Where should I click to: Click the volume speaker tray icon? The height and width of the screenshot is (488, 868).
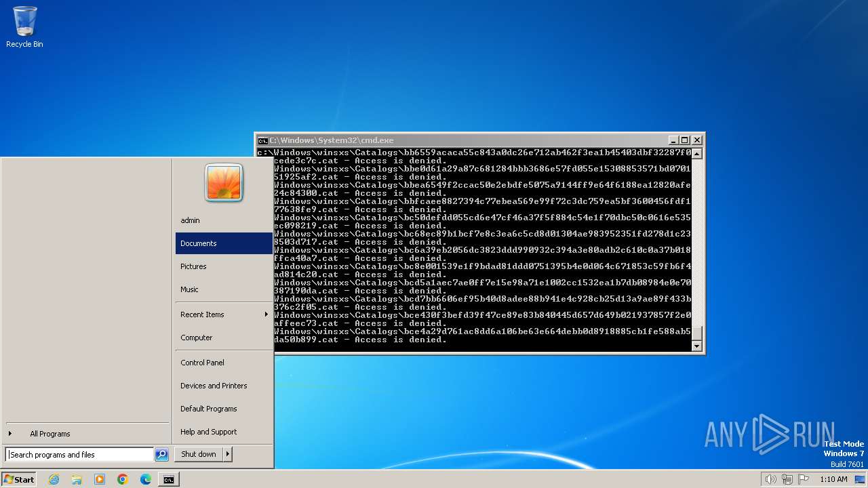pyautogui.click(x=770, y=479)
